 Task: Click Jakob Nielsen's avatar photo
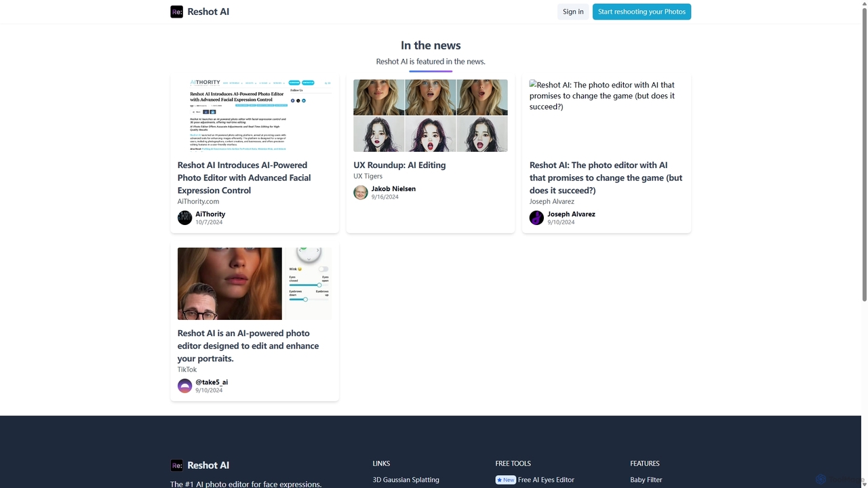[361, 192]
